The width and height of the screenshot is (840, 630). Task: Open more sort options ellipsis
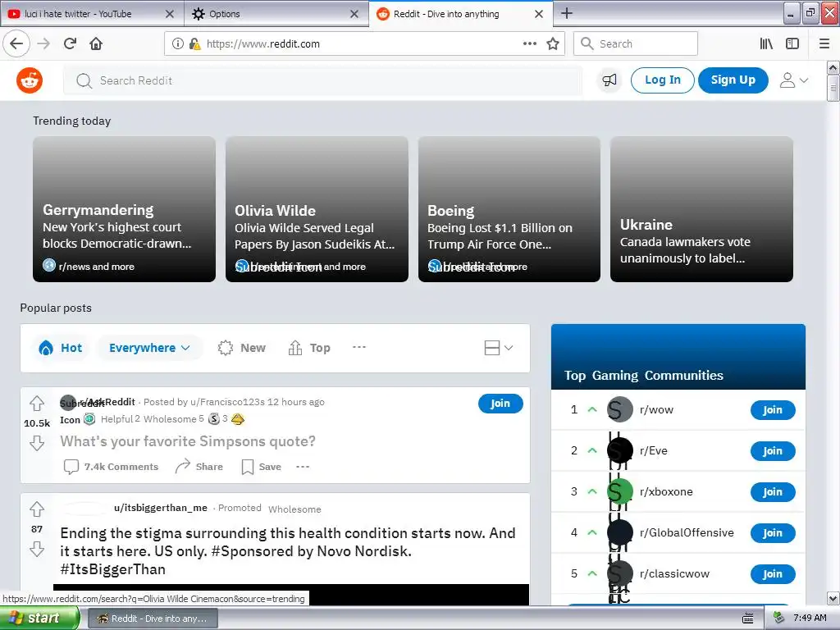(x=359, y=347)
